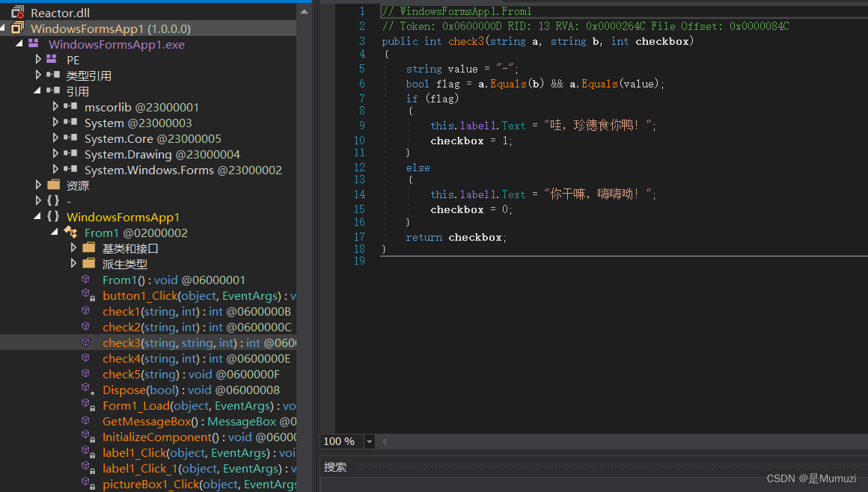The image size is (868, 492).
Task: Open Dispose(bool) : void method
Action: point(191,390)
